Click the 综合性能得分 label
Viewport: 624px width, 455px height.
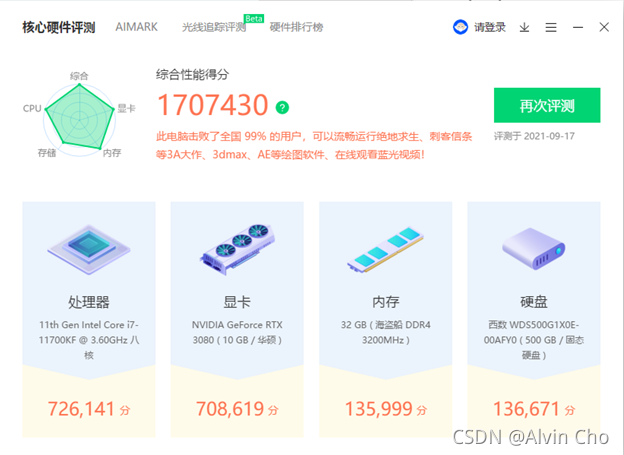[192, 74]
